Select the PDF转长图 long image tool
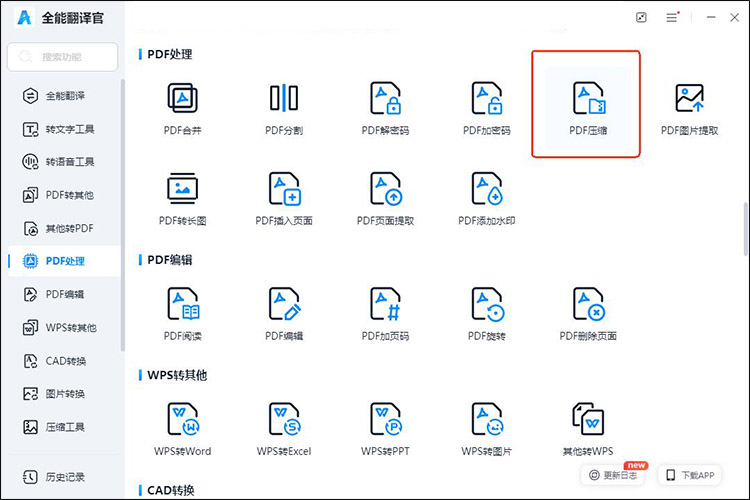The width and height of the screenshot is (750, 500). tap(182, 199)
